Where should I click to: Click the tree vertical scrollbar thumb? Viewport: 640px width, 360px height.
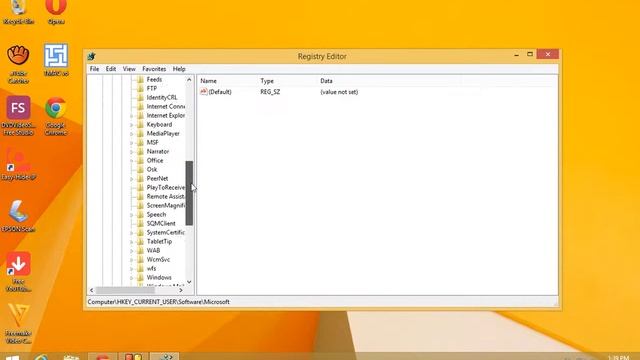click(x=189, y=193)
